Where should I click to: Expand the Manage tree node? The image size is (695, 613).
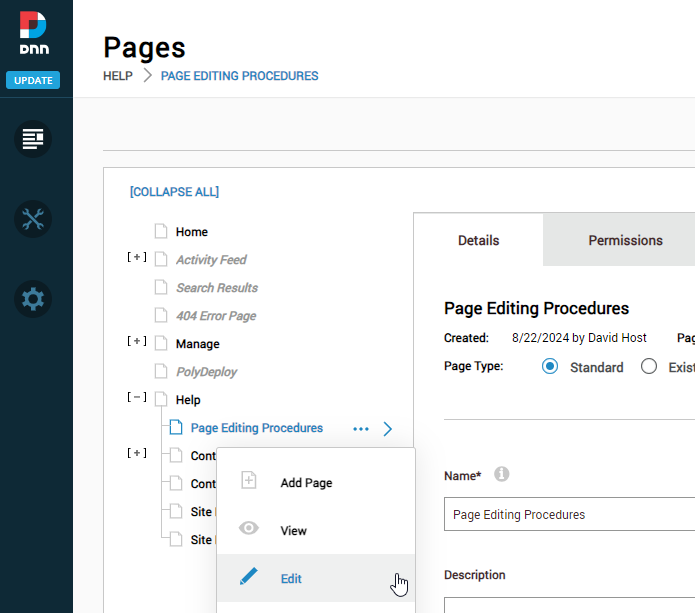(x=137, y=342)
